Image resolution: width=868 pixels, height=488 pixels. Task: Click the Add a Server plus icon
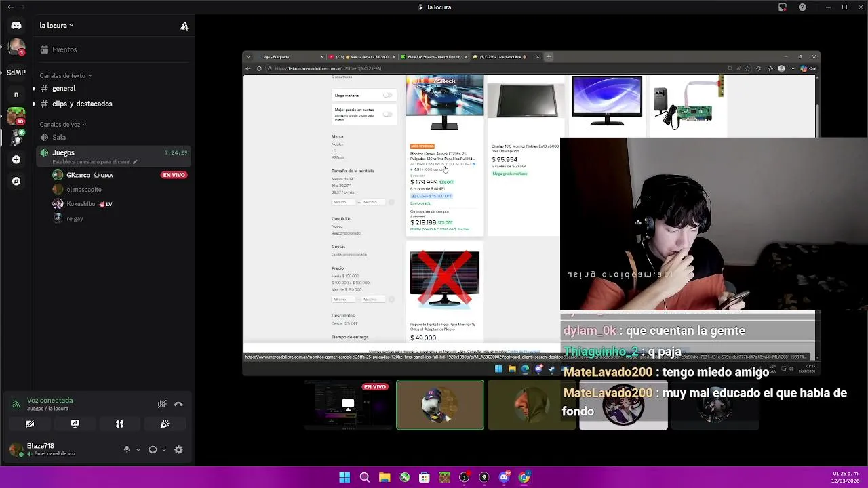(16, 159)
